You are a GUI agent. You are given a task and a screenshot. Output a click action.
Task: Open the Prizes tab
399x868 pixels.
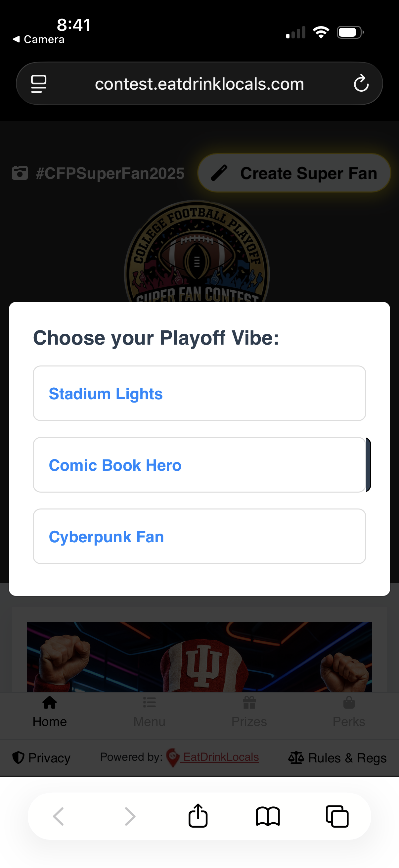(249, 712)
